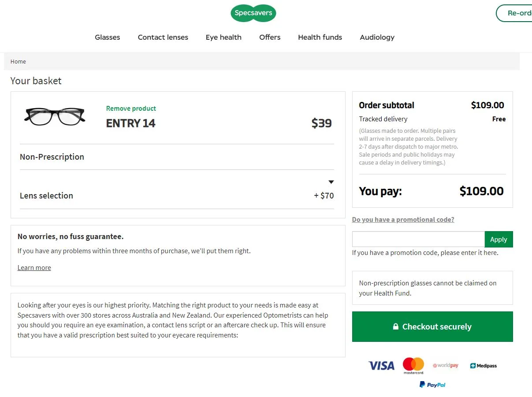Click the Mastercard payment icon
Image resolution: width=532 pixels, height=397 pixels.
click(413, 365)
